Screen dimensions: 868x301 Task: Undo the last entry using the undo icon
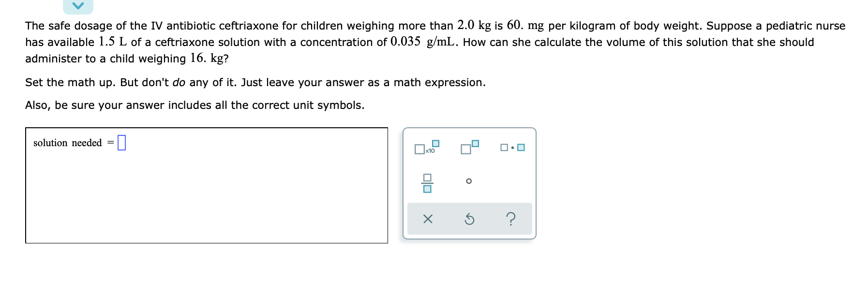click(x=470, y=219)
